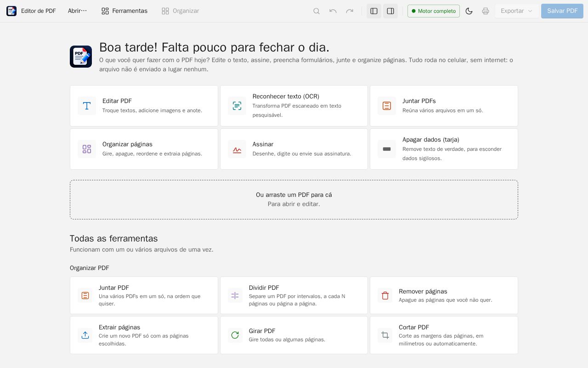This screenshot has height=368, width=588.
Task: Click the PDF drop zone area
Action: (294, 200)
